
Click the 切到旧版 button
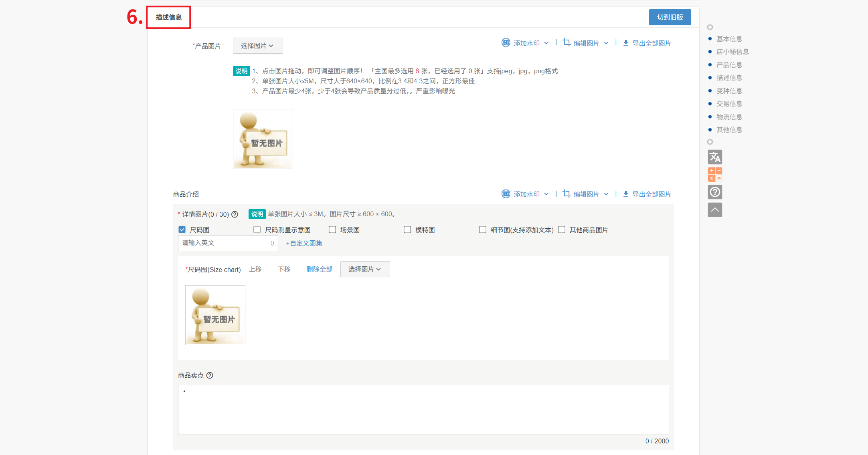coord(670,17)
